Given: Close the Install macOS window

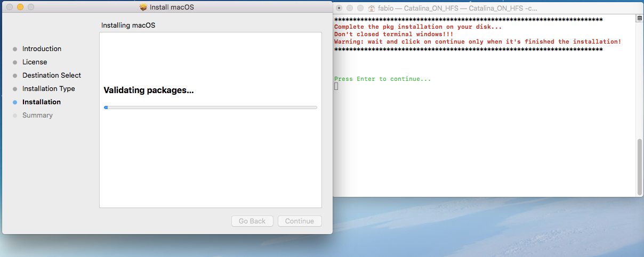Looking at the screenshot, I should (9, 7).
